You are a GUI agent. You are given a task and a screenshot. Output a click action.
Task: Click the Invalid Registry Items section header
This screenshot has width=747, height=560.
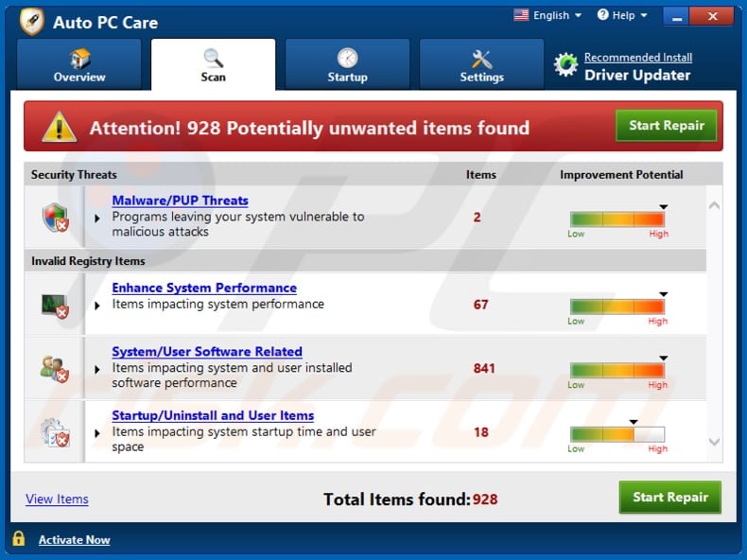88,261
